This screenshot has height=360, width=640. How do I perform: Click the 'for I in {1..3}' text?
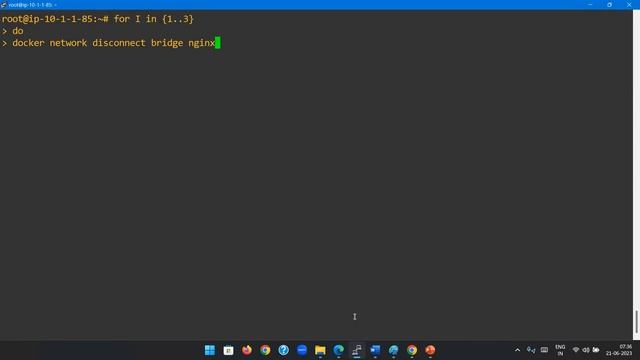[153, 19]
